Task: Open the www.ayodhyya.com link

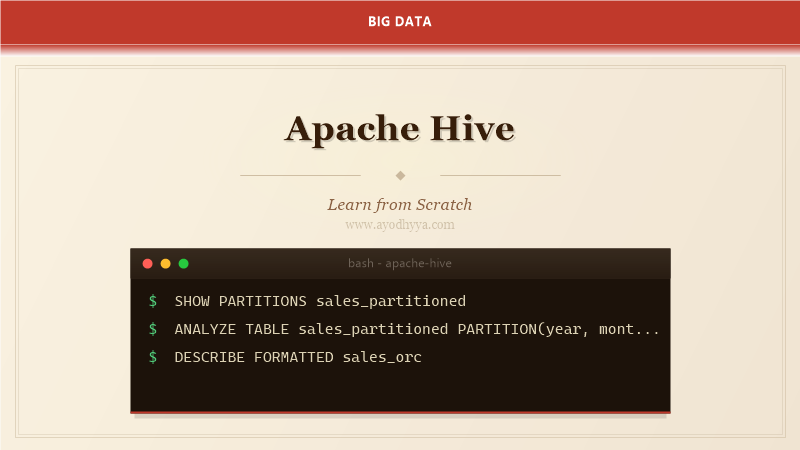Action: pos(400,225)
